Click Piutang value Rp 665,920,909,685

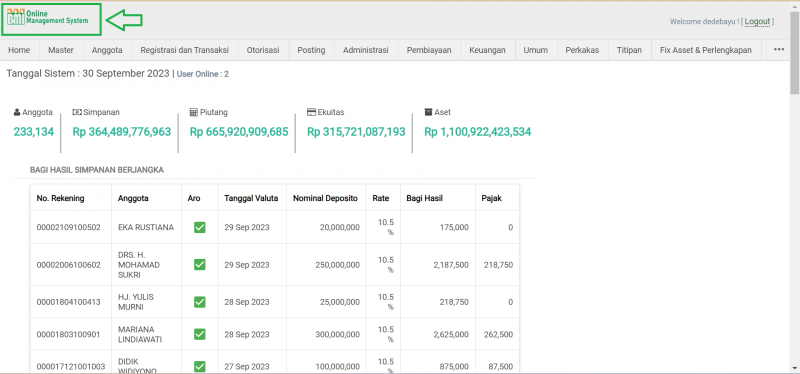click(x=239, y=132)
